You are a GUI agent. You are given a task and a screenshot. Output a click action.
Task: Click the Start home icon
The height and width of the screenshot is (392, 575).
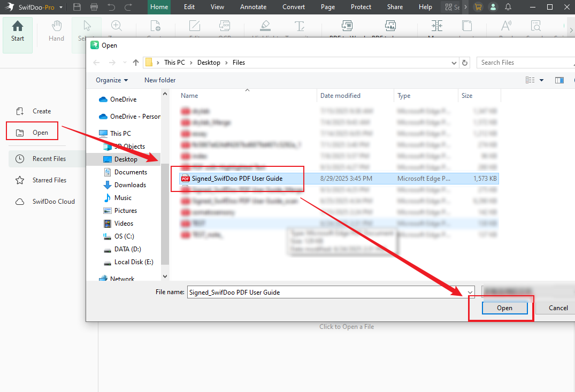pyautogui.click(x=18, y=31)
